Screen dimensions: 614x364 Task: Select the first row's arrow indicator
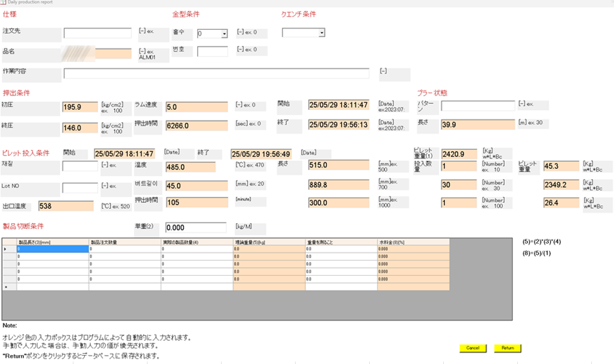click(x=6, y=249)
